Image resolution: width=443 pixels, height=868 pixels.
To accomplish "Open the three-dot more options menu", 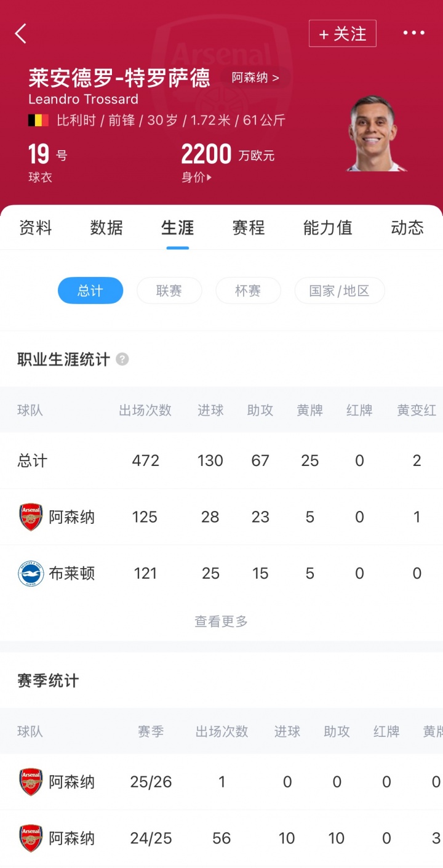I will click(x=414, y=33).
